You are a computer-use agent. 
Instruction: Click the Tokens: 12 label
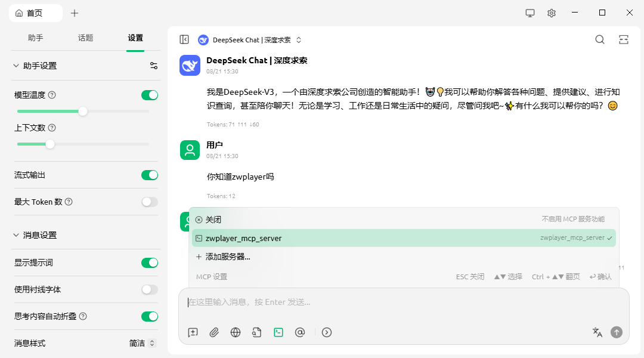(x=221, y=196)
